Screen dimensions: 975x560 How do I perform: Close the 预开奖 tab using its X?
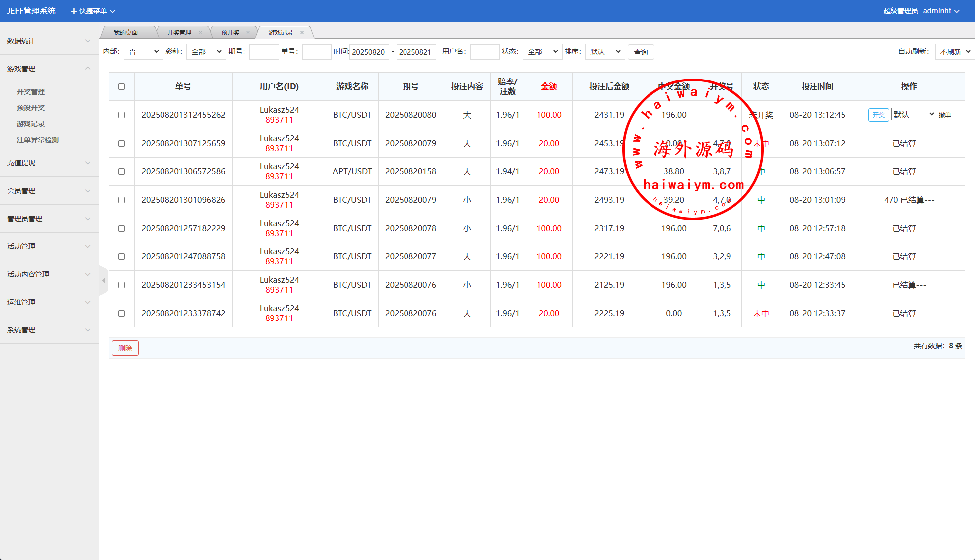248,33
